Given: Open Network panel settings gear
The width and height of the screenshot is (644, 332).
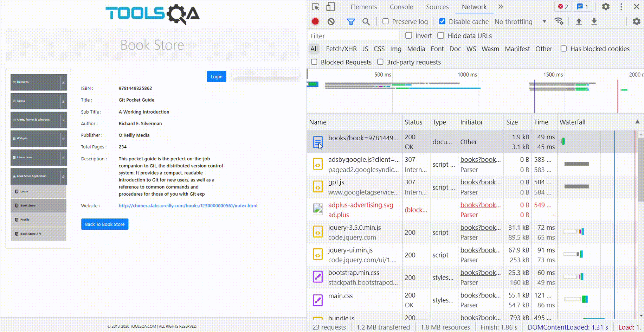Looking at the screenshot, I should click(x=636, y=21).
